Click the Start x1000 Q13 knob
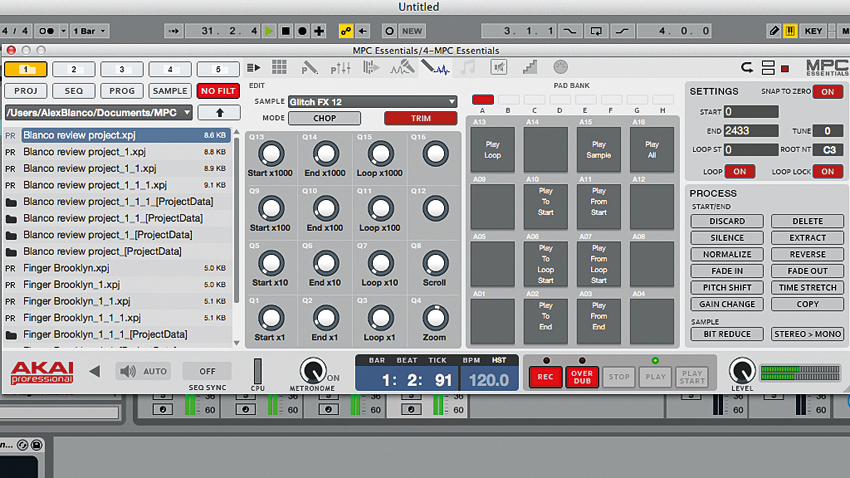Viewport: 850px width, 478px height. click(x=271, y=154)
